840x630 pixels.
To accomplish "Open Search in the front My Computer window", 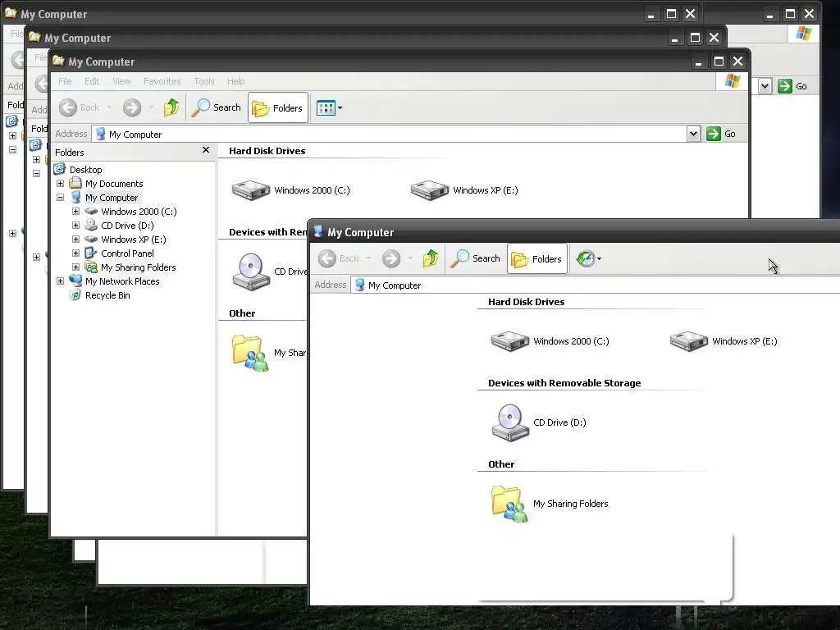I will (476, 258).
